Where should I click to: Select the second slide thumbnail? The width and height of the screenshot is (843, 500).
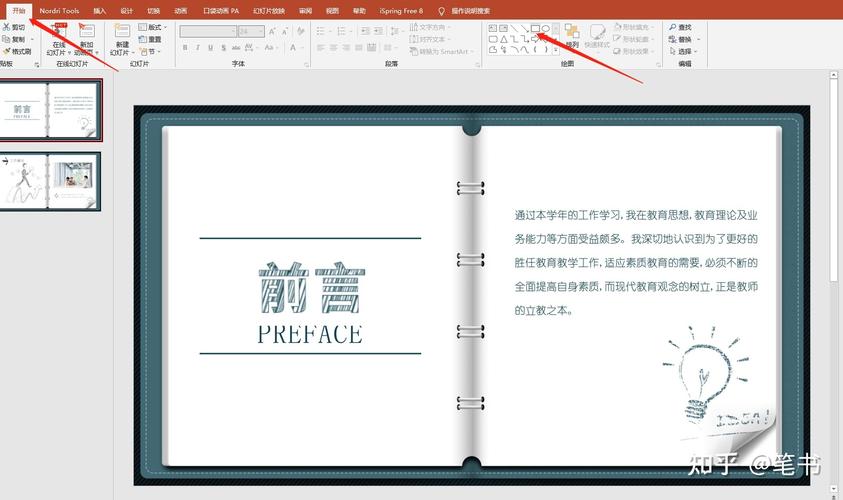coord(49,182)
